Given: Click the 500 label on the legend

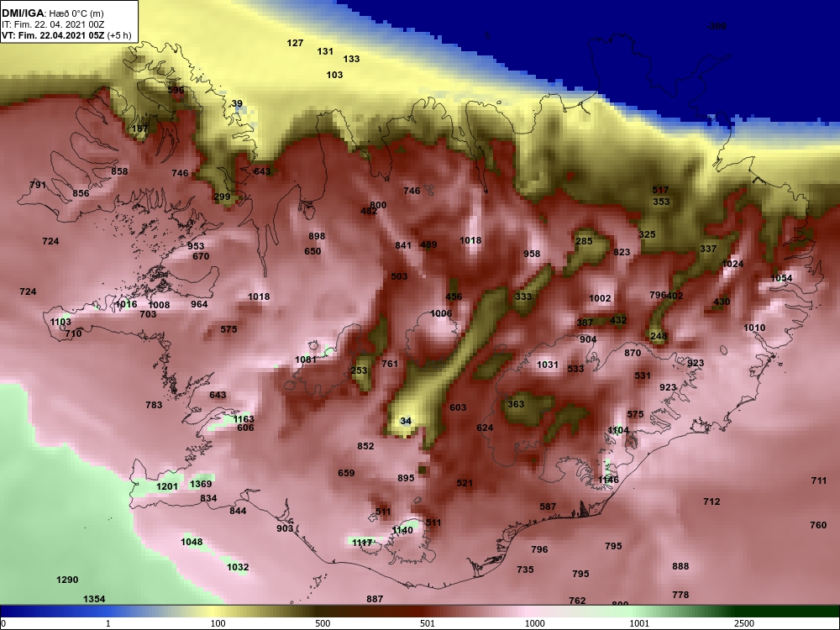Looking at the screenshot, I should point(323,623).
